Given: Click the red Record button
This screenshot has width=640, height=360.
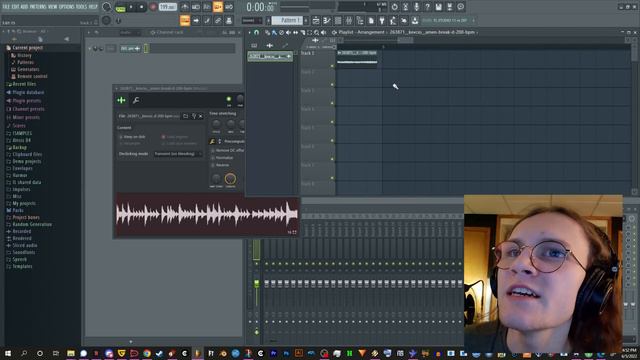Looking at the screenshot, I should click(x=153, y=7).
